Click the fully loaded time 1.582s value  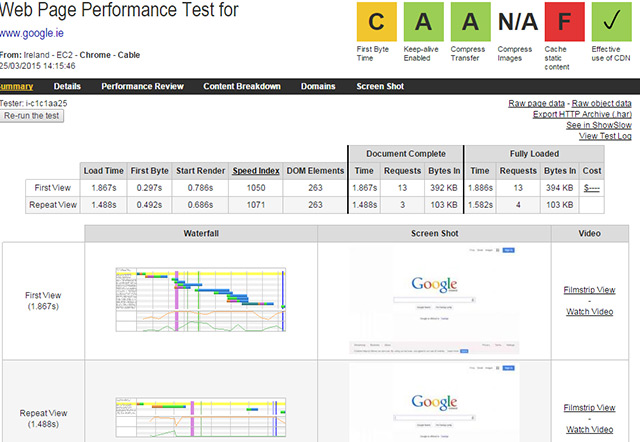480,205
